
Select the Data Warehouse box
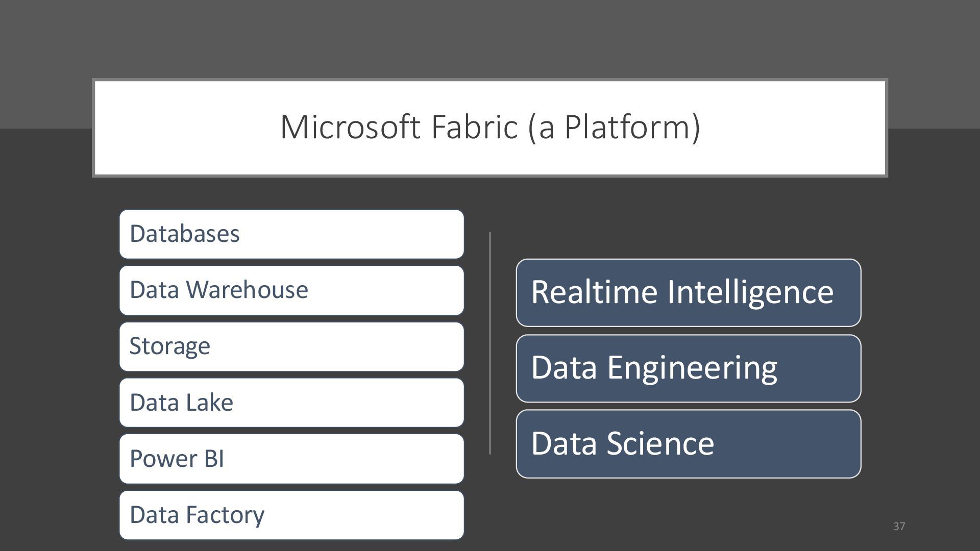291,290
